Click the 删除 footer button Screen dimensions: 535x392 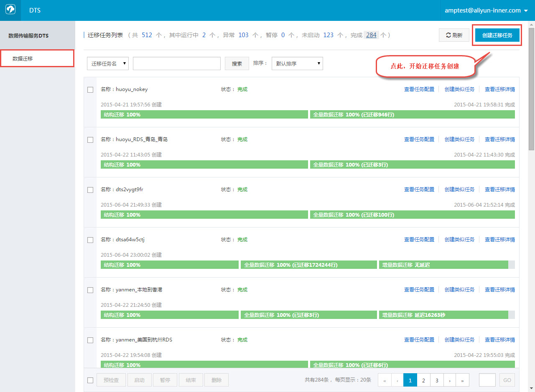(217, 380)
